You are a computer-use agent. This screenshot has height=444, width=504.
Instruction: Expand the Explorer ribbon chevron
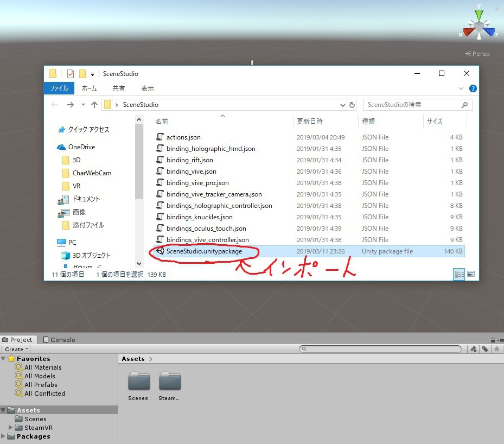click(461, 88)
